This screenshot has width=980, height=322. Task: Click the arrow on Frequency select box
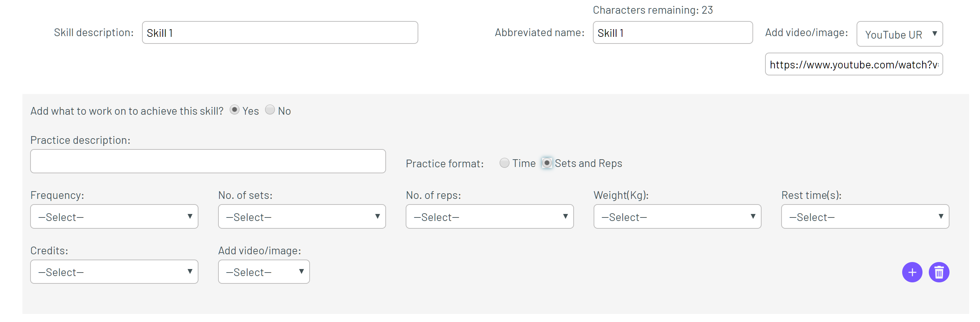click(190, 216)
